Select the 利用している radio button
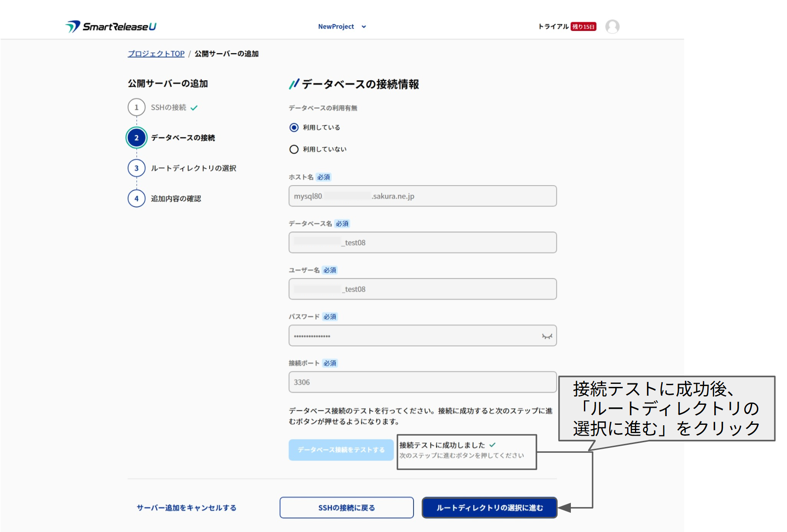The width and height of the screenshot is (787, 532). click(x=294, y=127)
